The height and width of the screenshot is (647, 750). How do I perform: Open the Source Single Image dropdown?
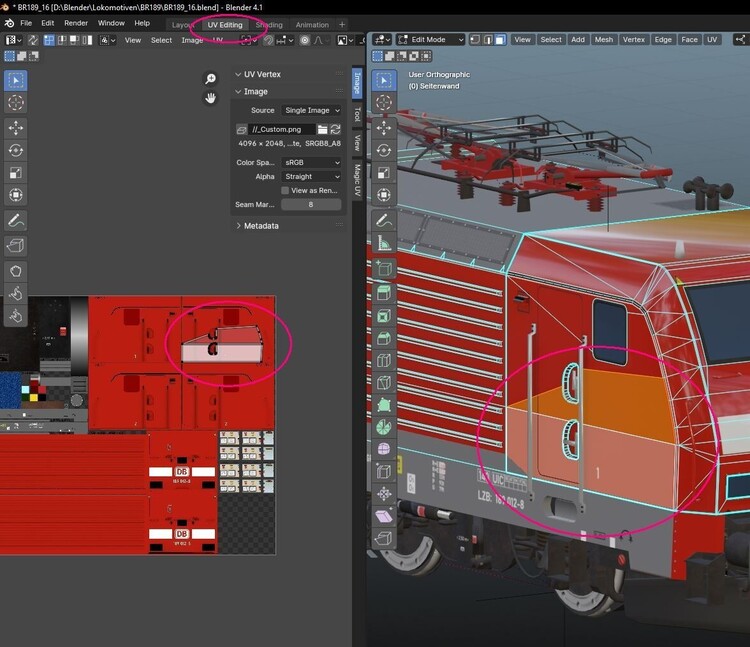[311, 110]
